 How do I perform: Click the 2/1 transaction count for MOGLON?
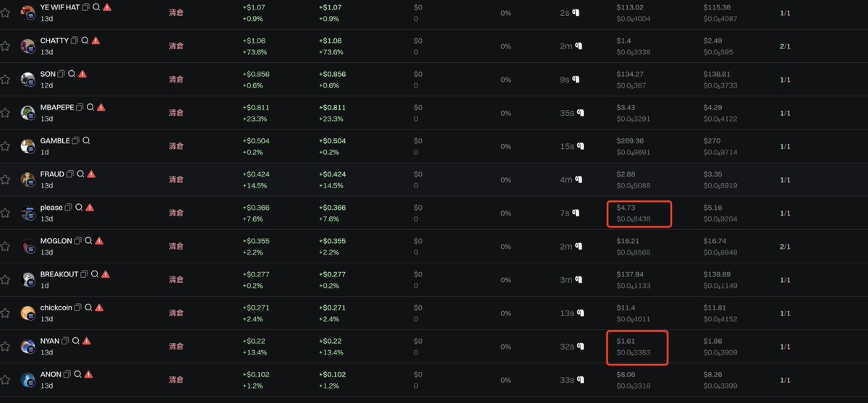click(785, 247)
